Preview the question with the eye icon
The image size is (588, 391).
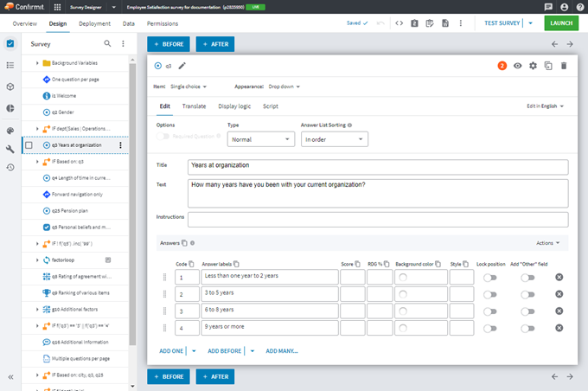tap(517, 66)
